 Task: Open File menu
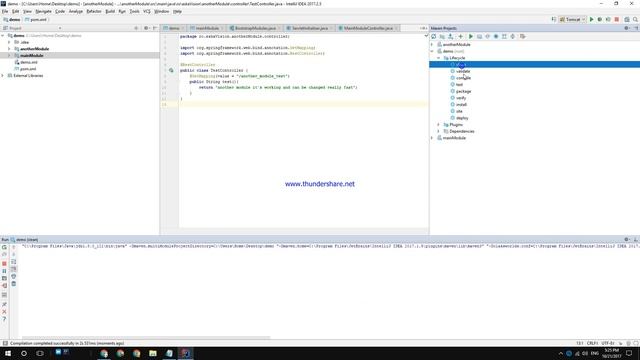click(x=5, y=11)
